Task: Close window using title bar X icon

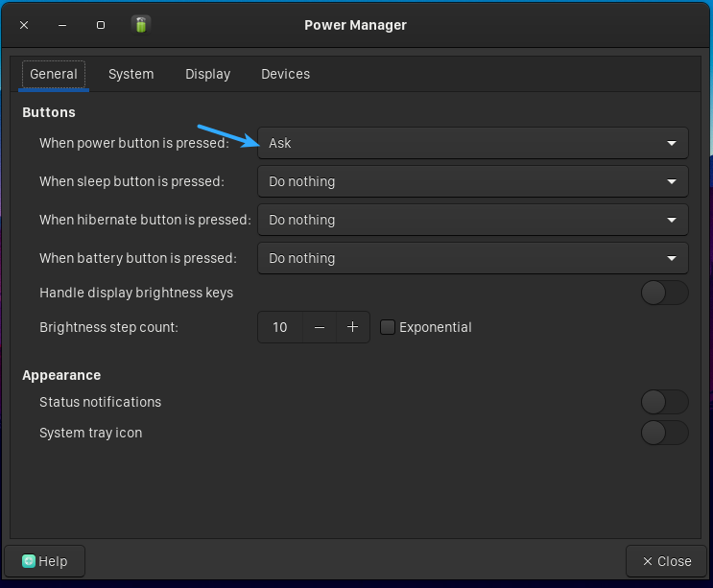Action: tap(24, 25)
